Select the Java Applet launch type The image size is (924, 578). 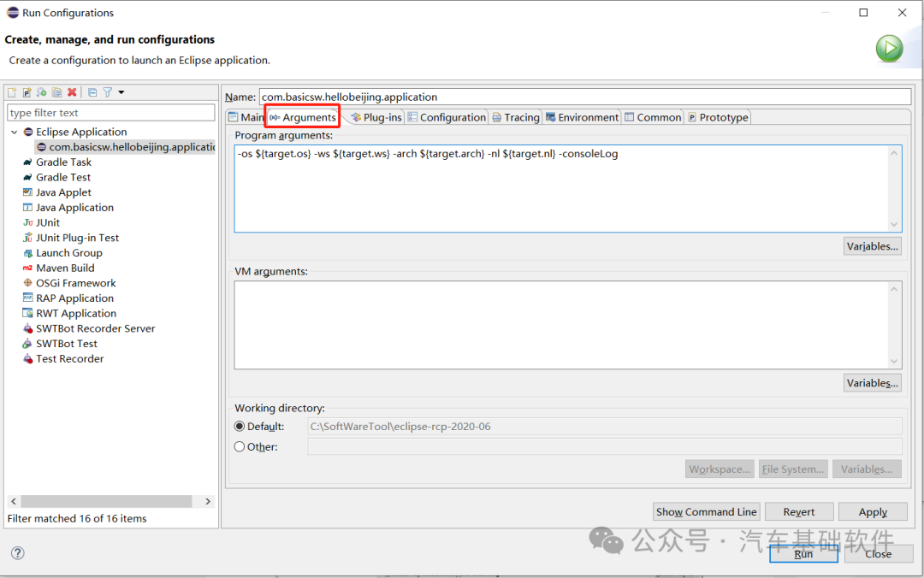(63, 192)
